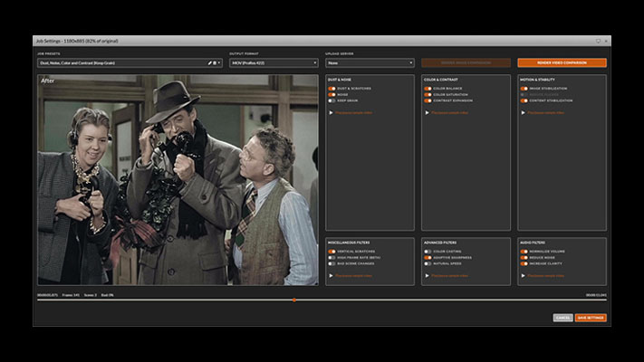Click the Save Settings button
This screenshot has height=362, width=644.
click(591, 318)
